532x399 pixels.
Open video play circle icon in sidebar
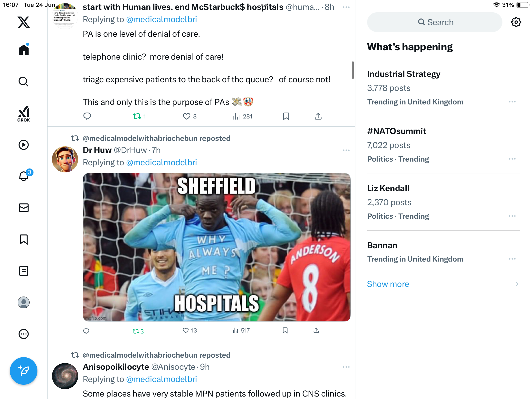(24, 145)
